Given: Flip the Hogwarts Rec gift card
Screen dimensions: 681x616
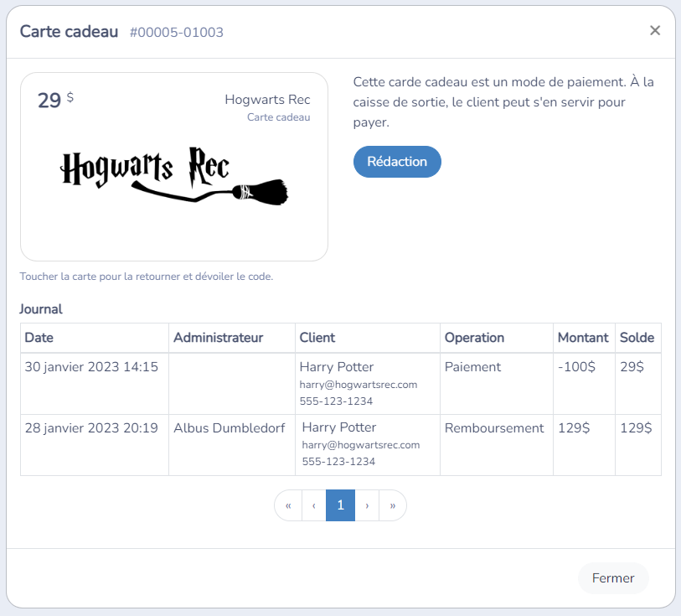Looking at the screenshot, I should click(174, 167).
